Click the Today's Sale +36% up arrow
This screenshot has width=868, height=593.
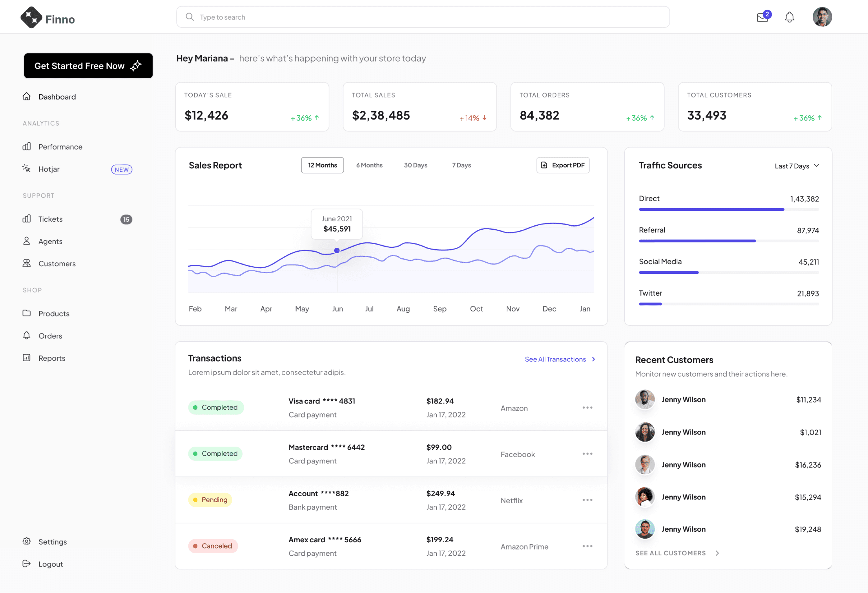317,117
